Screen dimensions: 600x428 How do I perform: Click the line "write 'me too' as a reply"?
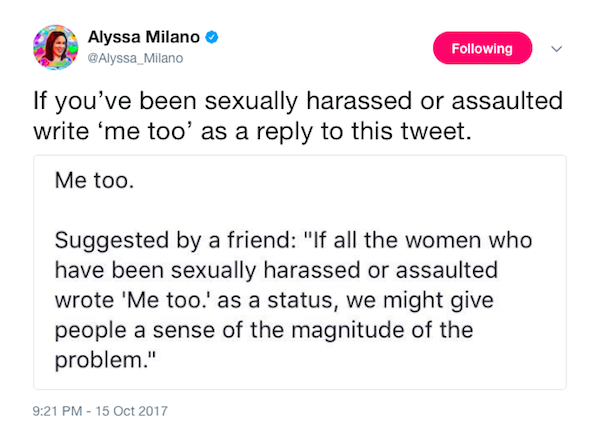coord(252,132)
